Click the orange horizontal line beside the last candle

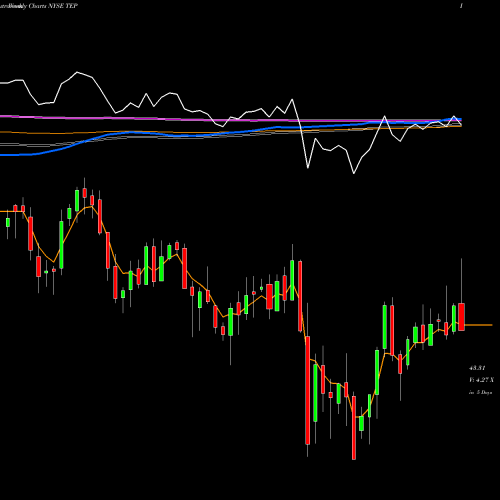(x=478, y=325)
